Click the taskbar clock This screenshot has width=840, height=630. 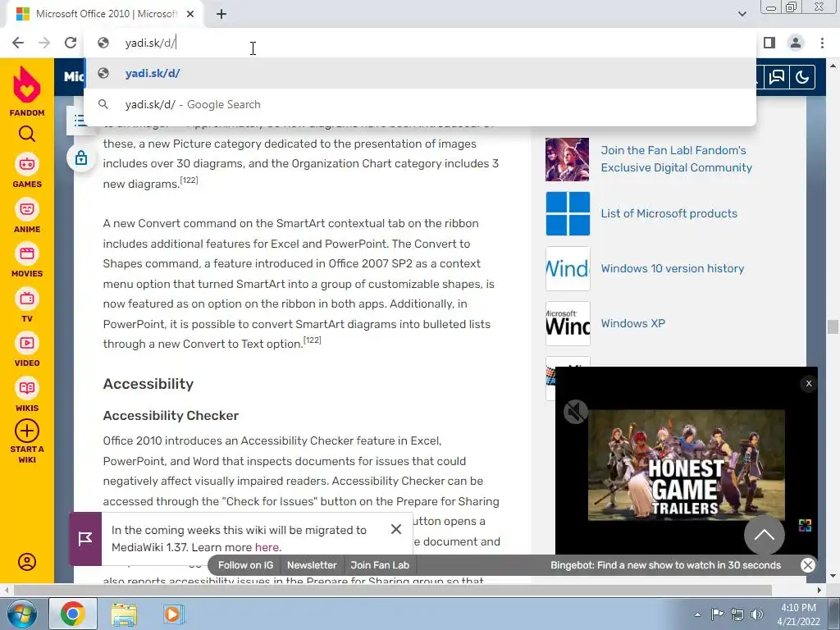point(798,614)
